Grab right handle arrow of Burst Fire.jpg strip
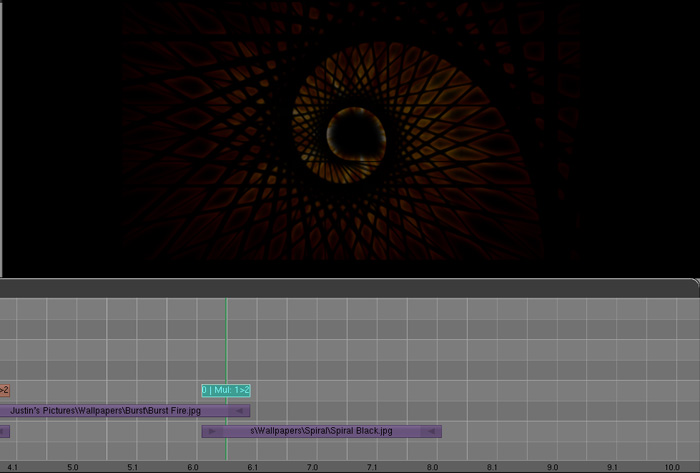 tap(240, 411)
